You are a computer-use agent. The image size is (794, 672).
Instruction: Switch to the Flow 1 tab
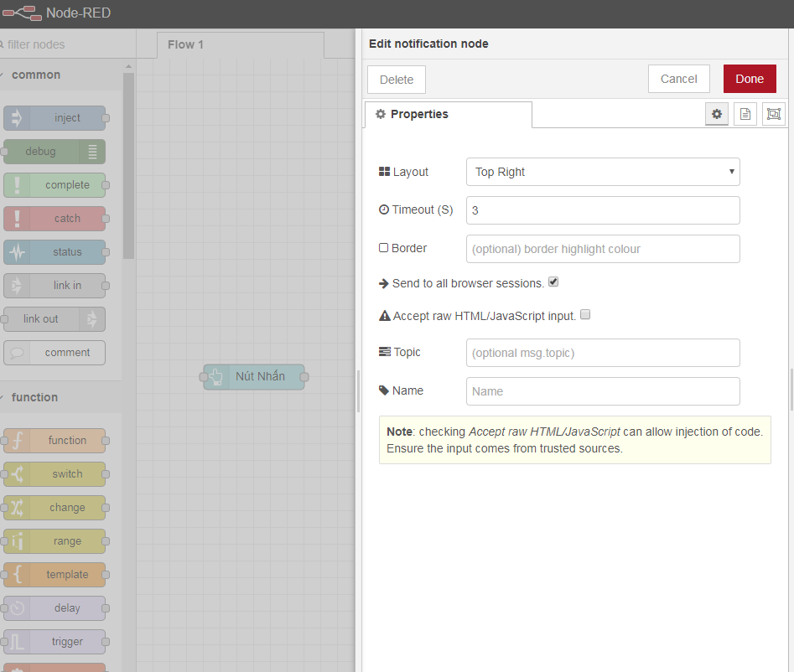pyautogui.click(x=241, y=45)
